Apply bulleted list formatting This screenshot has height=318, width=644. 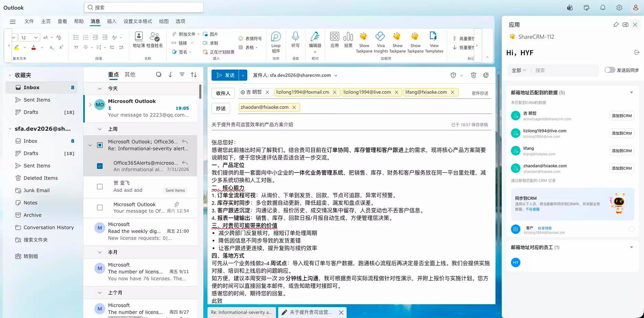[76, 37]
